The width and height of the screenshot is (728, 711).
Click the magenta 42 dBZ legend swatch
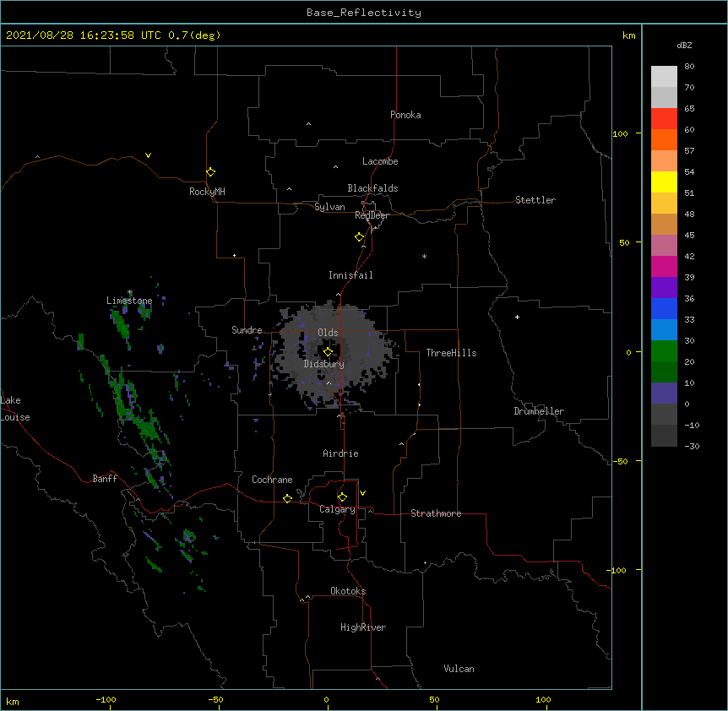point(664,267)
